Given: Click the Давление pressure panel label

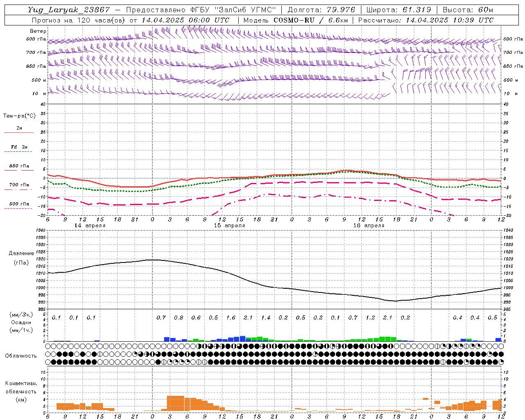Looking at the screenshot, I should coord(21,253).
